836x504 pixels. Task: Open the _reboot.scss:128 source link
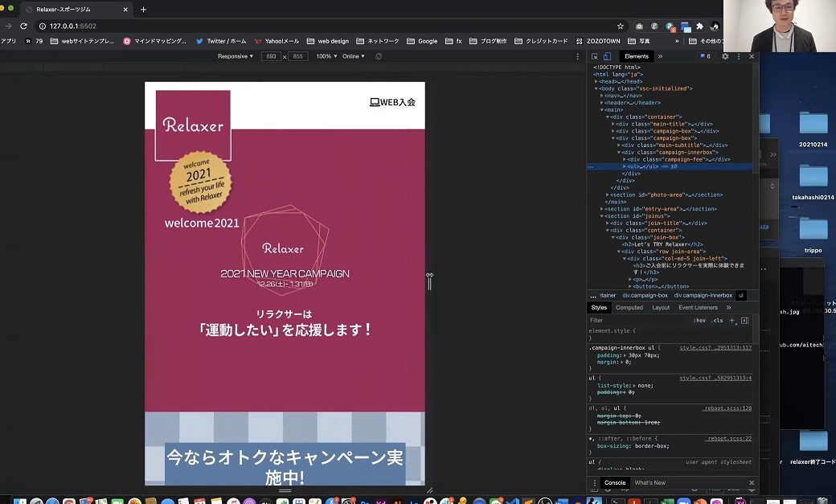click(727, 408)
